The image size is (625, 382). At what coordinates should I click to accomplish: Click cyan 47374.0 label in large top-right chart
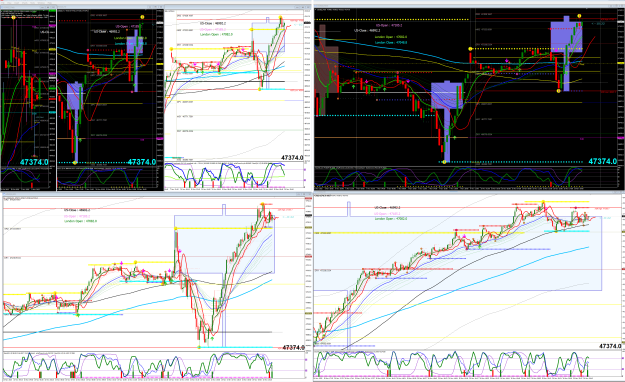click(x=603, y=161)
